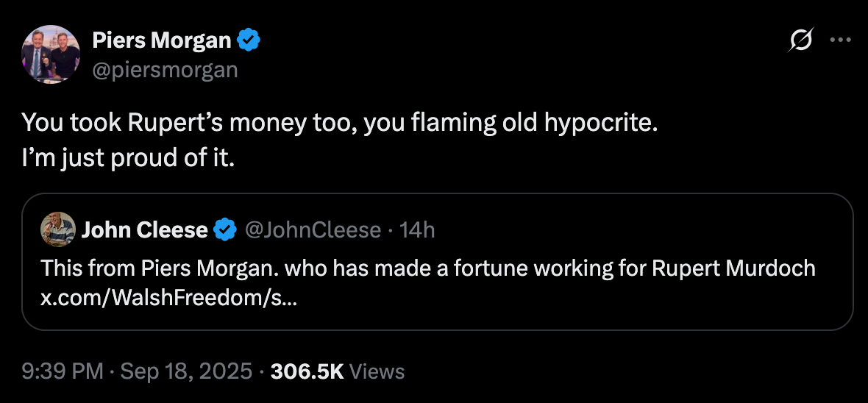Open the three-dot more options menu

pos(840,40)
